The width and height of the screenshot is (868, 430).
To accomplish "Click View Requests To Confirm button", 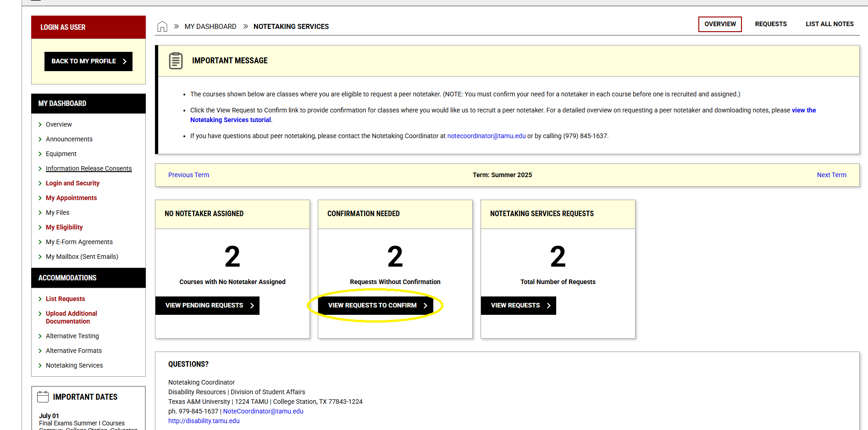I will click(x=376, y=306).
